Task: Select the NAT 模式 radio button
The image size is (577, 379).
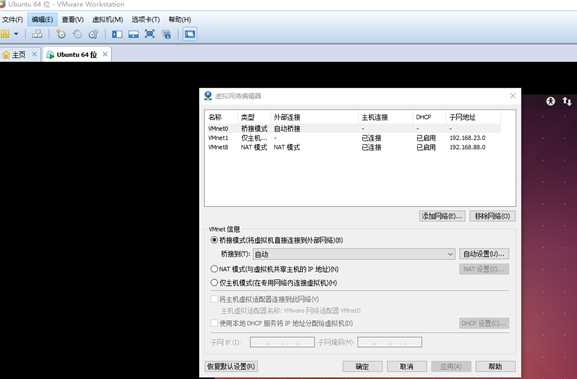Action: point(214,269)
